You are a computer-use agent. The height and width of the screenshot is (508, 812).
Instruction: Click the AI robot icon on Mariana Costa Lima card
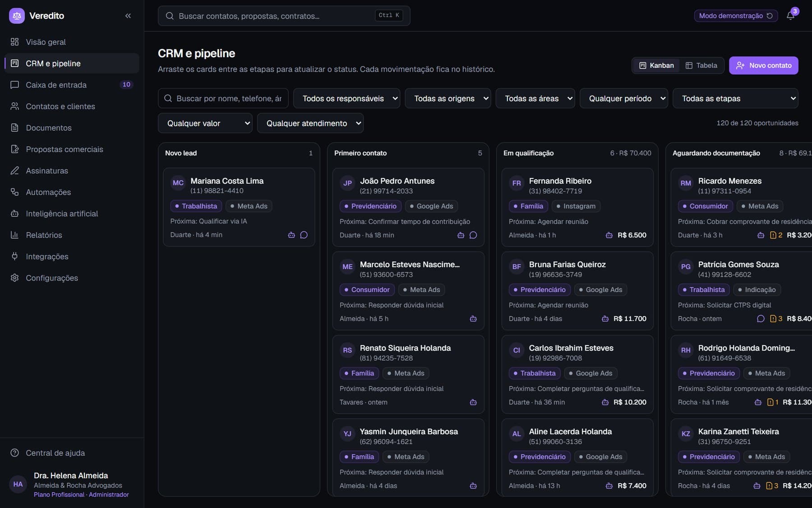(x=291, y=235)
